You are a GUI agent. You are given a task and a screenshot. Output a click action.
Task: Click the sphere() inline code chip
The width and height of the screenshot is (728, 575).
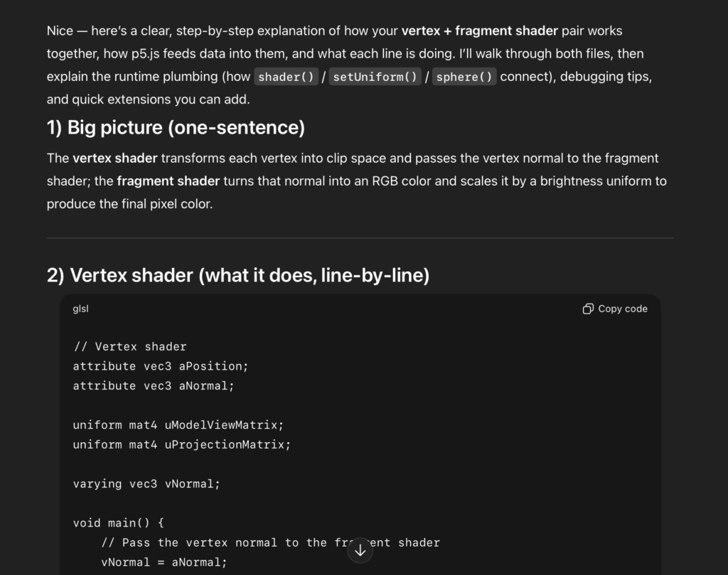464,77
